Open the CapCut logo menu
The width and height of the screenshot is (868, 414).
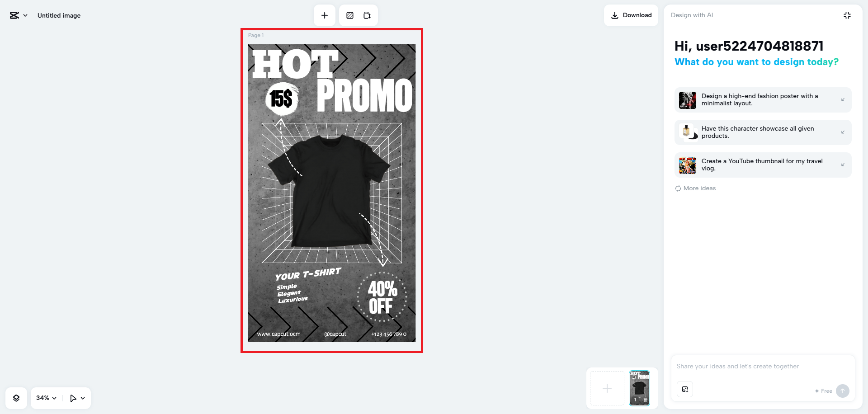14,15
